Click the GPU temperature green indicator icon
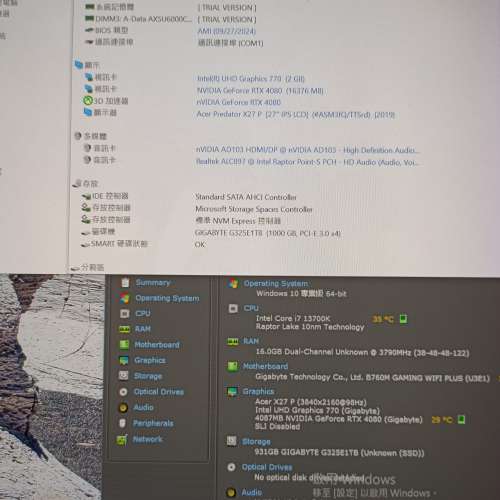Image resolution: width=500 pixels, height=500 pixels. pos(461,419)
